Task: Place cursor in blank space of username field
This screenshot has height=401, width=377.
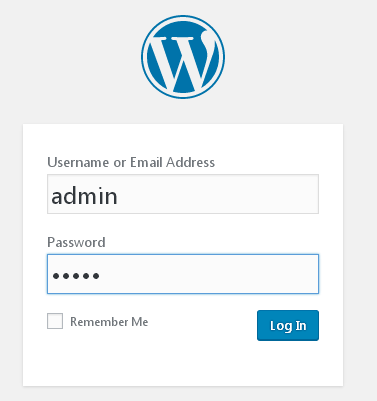Action: click(x=220, y=194)
